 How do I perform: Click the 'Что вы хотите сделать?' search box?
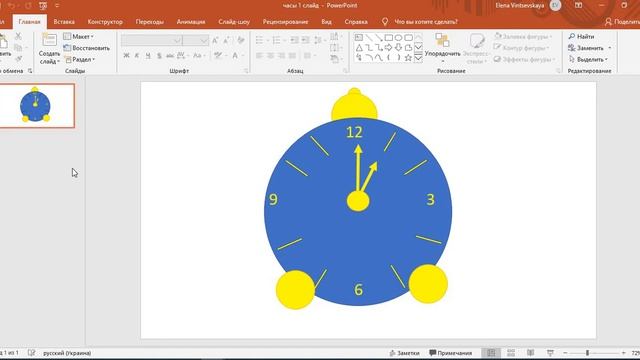tap(426, 22)
